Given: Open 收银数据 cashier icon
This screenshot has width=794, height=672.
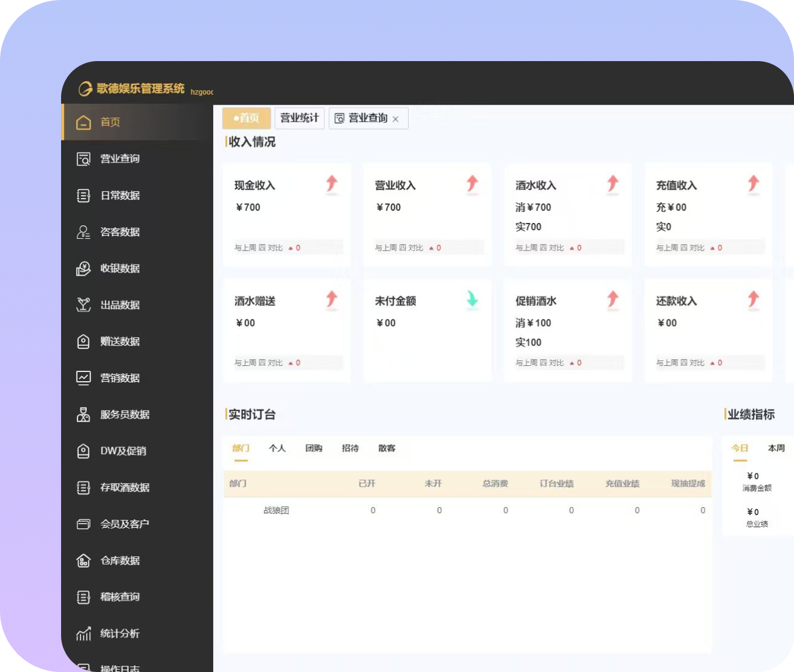Looking at the screenshot, I should pyautogui.click(x=84, y=269).
